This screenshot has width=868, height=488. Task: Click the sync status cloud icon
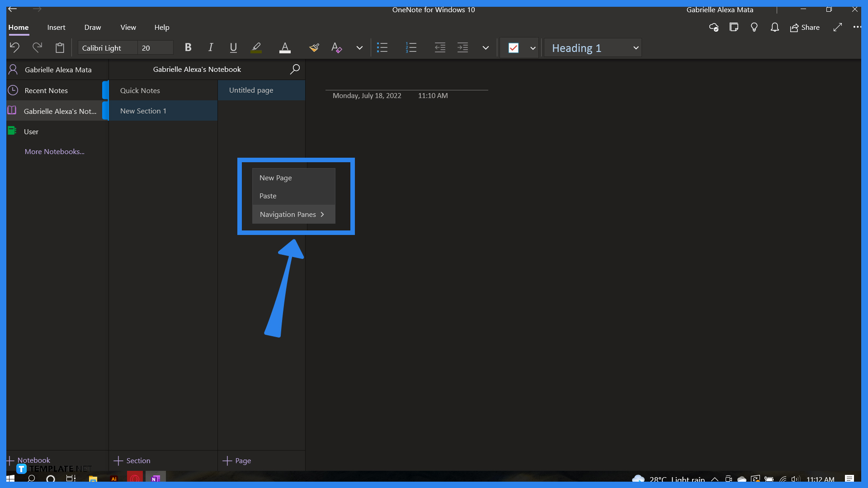(x=713, y=27)
